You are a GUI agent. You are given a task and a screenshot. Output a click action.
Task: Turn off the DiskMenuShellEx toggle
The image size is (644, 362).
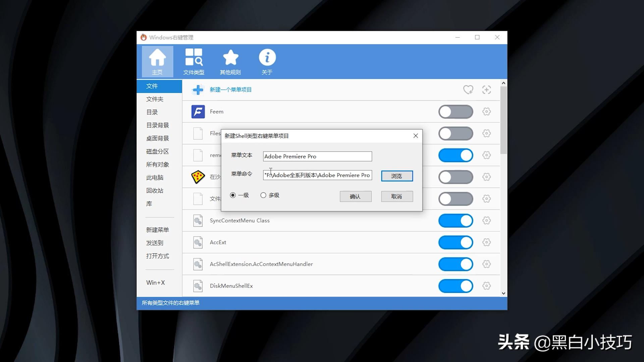[x=455, y=286]
